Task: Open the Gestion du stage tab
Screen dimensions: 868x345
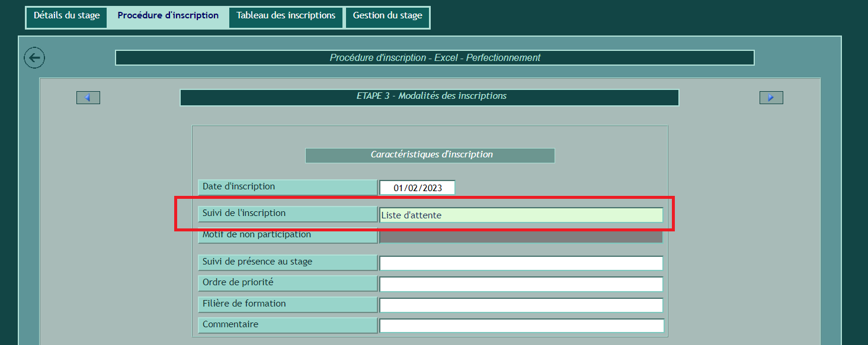Action: point(387,16)
